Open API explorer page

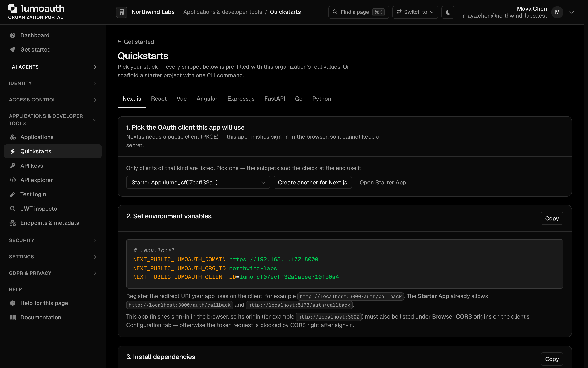click(53, 180)
